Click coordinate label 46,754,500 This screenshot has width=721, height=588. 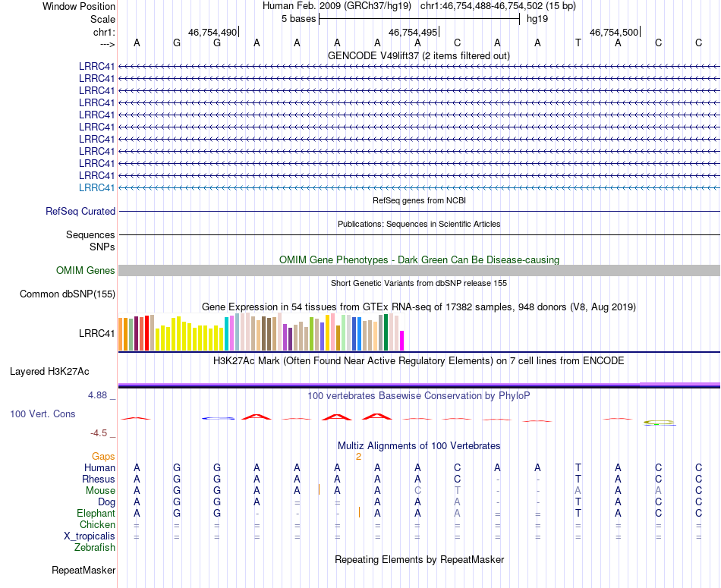point(614,32)
